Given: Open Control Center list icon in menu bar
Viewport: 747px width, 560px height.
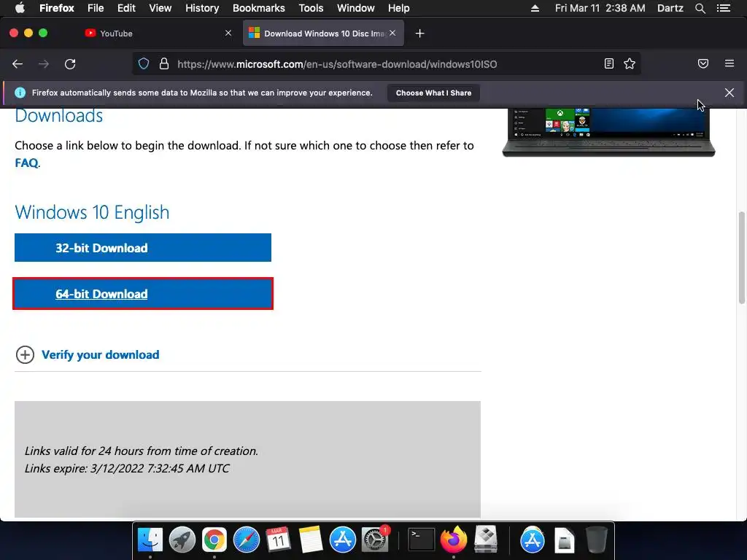Looking at the screenshot, I should (724, 8).
